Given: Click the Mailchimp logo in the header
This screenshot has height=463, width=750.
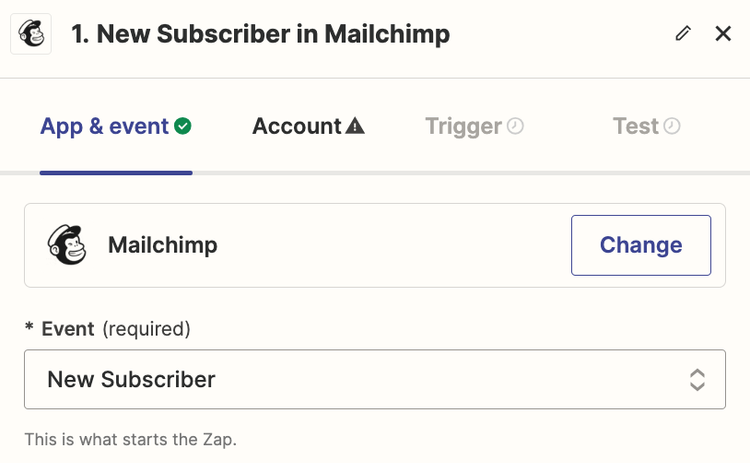Looking at the screenshot, I should [x=31, y=34].
